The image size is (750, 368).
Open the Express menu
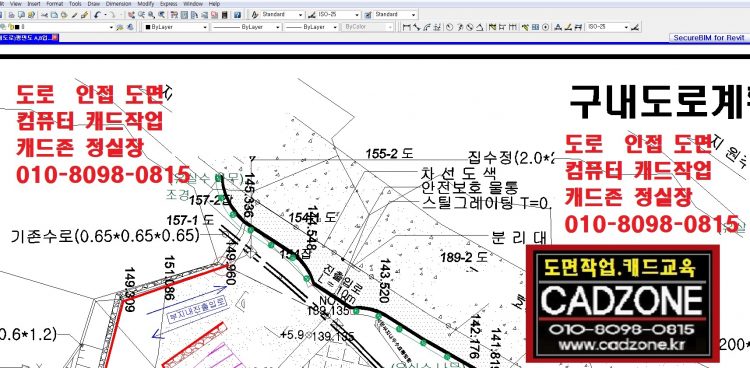[168, 3]
